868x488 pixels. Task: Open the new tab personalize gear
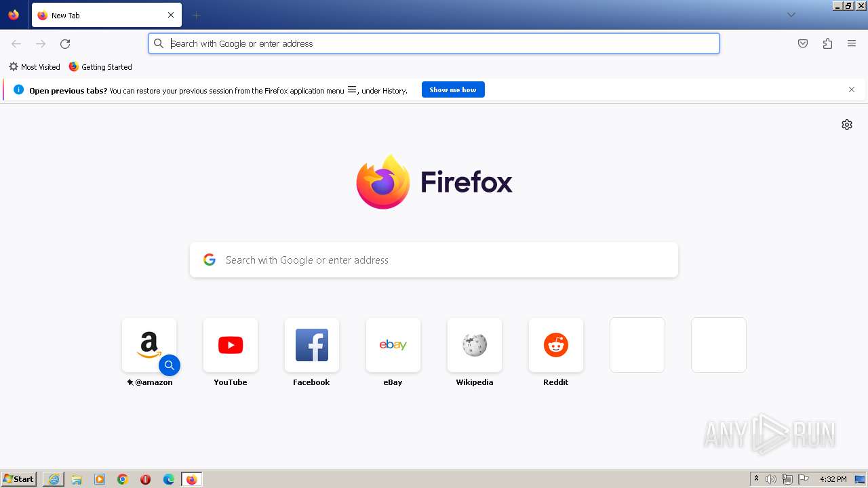[x=847, y=125]
